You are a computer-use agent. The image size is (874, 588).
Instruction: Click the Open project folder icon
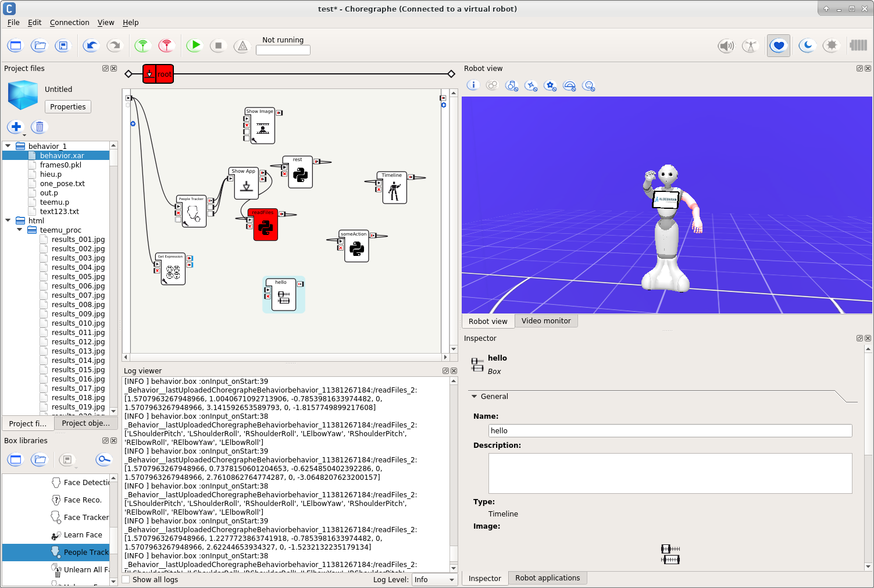tap(39, 45)
